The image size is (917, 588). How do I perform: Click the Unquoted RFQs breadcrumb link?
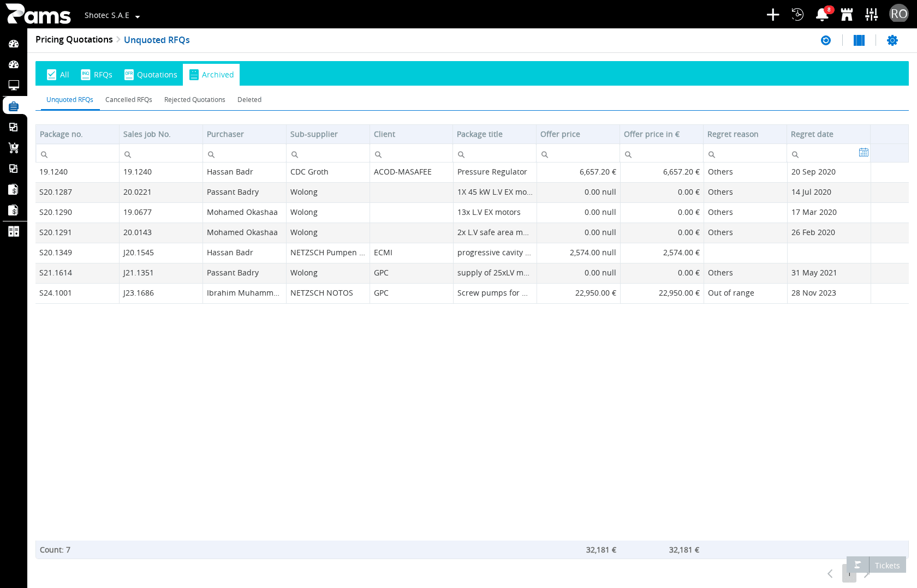(157, 40)
